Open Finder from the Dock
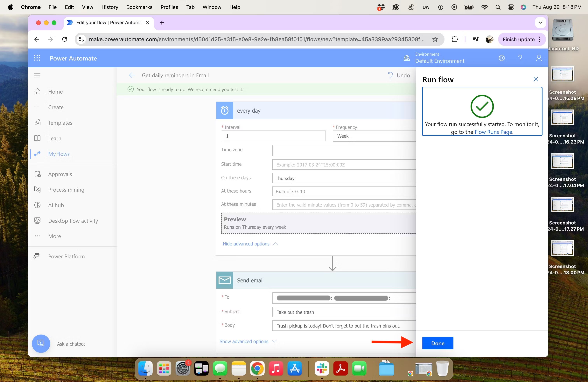This screenshot has height=382, width=588. (x=145, y=368)
